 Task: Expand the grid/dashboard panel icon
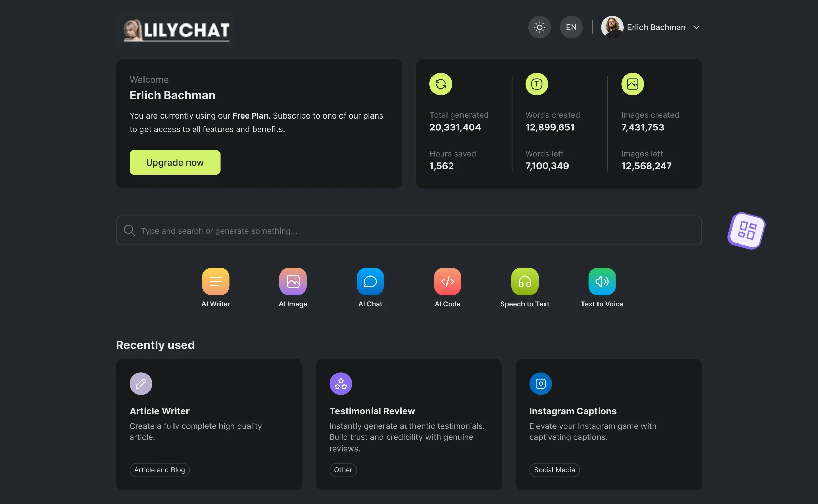pyautogui.click(x=747, y=230)
